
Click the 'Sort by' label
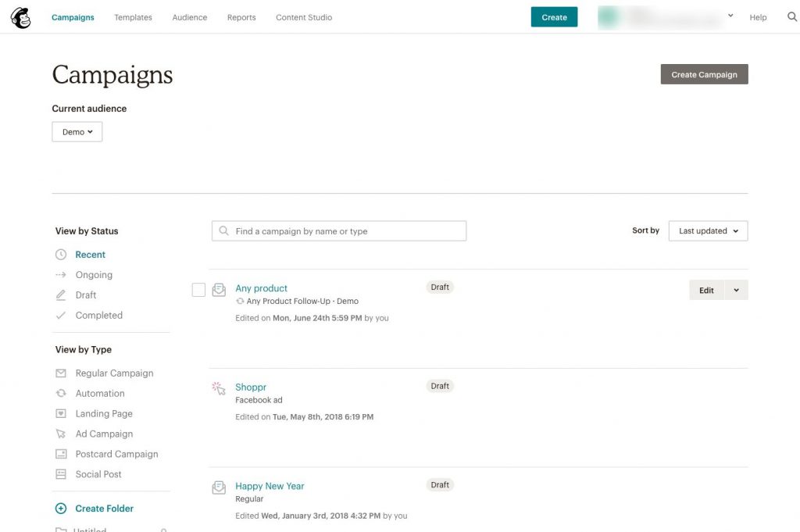tap(645, 230)
